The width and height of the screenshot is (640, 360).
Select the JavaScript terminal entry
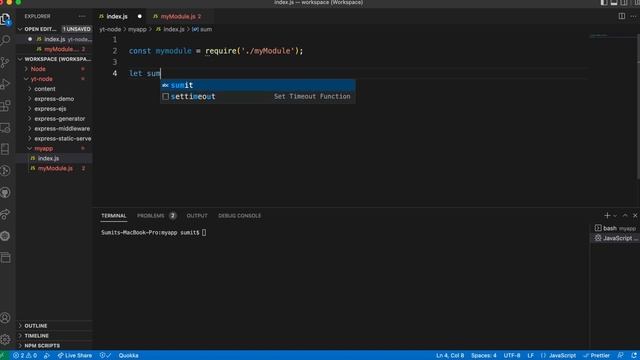pos(615,238)
